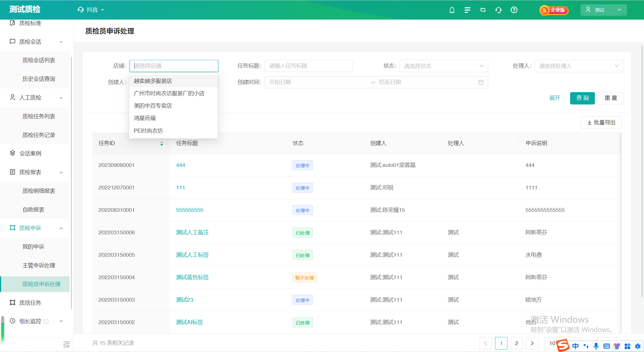This screenshot has height=352, width=644.
Task: Select 广州市时尚衣访服装厂的小店 option
Action: 173,94
